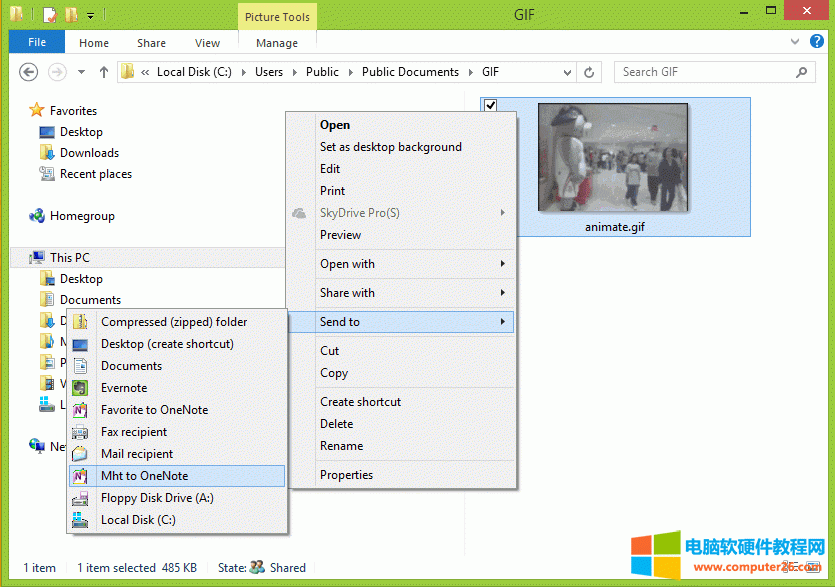Refresh the GIF folder view

(x=589, y=72)
